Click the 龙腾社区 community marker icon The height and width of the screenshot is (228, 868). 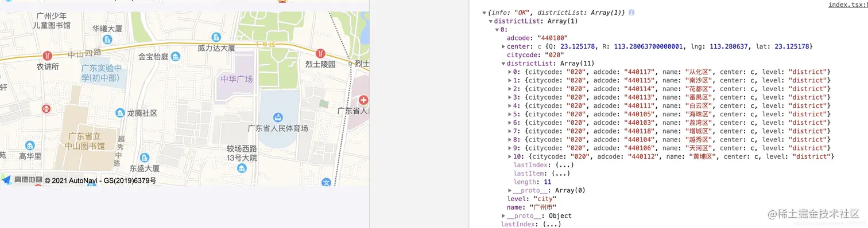(120, 113)
